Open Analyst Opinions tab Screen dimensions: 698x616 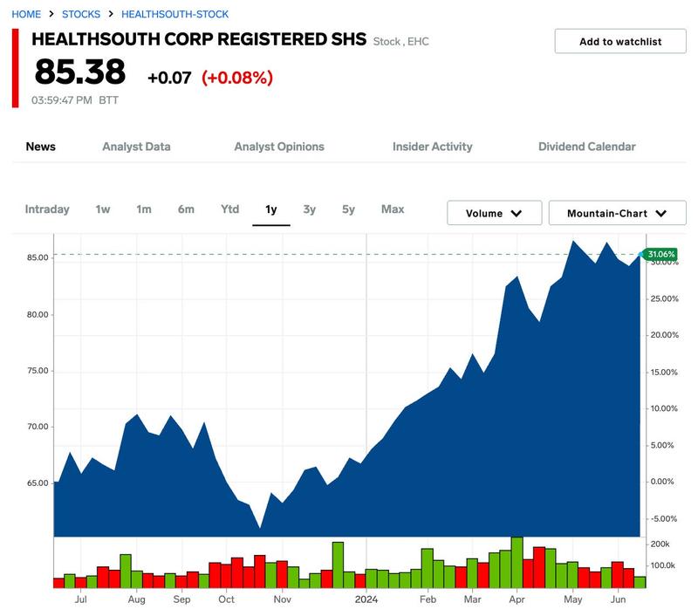[279, 147]
